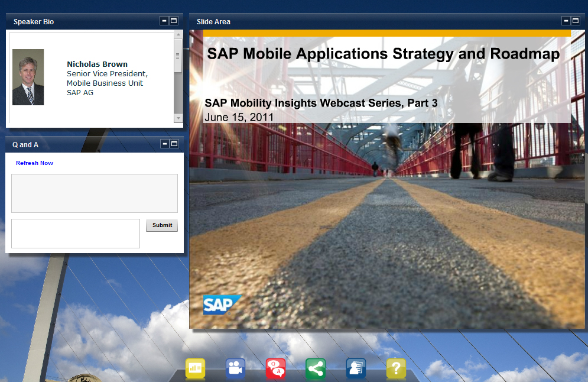Maximize the Slide Area panel
The image size is (588, 382).
(x=576, y=21)
